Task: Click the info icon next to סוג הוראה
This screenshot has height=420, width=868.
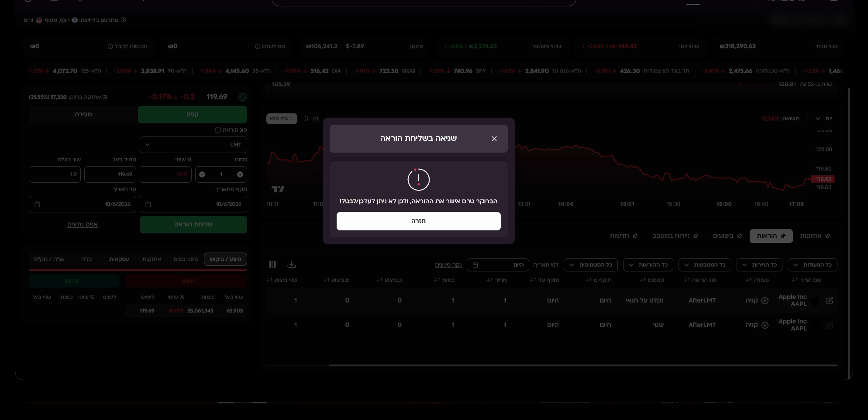Action: (218, 130)
